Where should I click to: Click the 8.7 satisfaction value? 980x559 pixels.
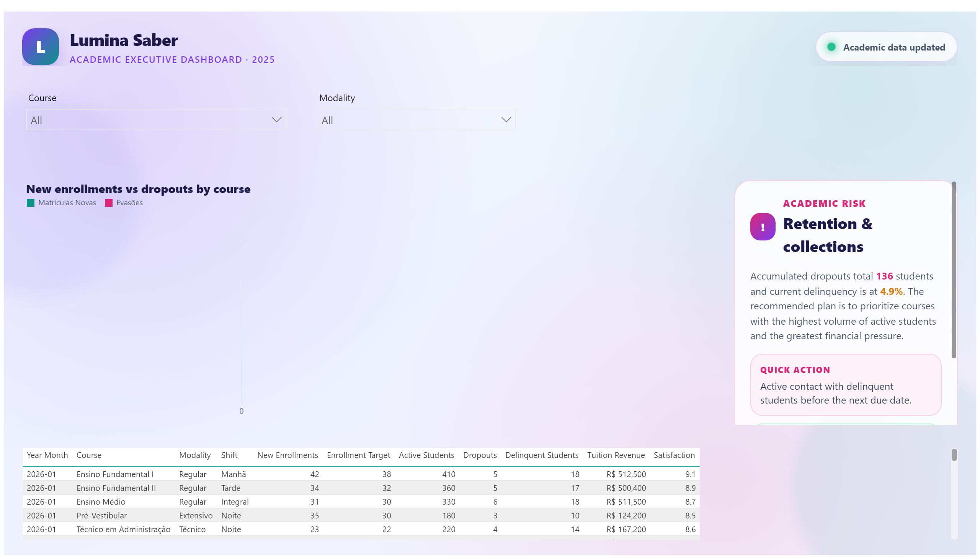click(x=690, y=502)
